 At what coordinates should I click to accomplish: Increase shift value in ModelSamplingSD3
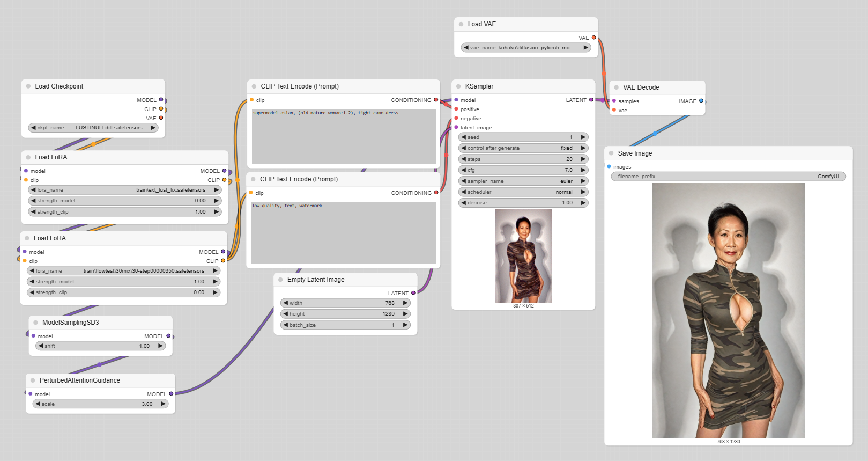point(160,346)
